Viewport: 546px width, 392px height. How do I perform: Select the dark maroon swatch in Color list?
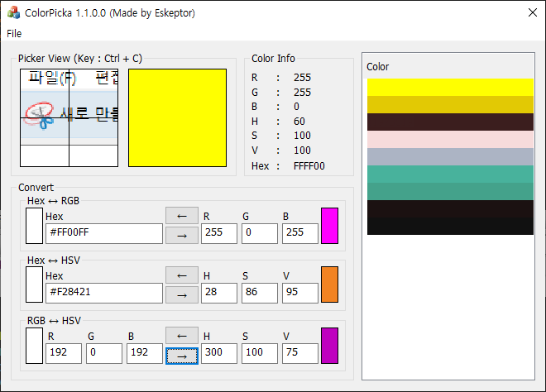coord(450,122)
